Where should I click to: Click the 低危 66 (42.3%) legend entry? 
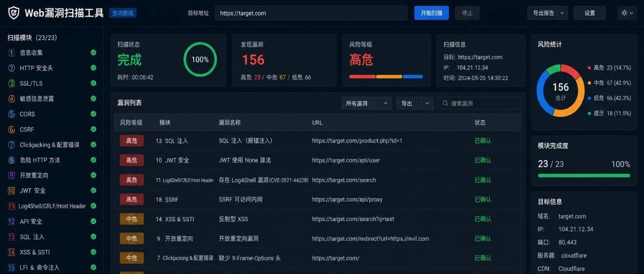(609, 98)
